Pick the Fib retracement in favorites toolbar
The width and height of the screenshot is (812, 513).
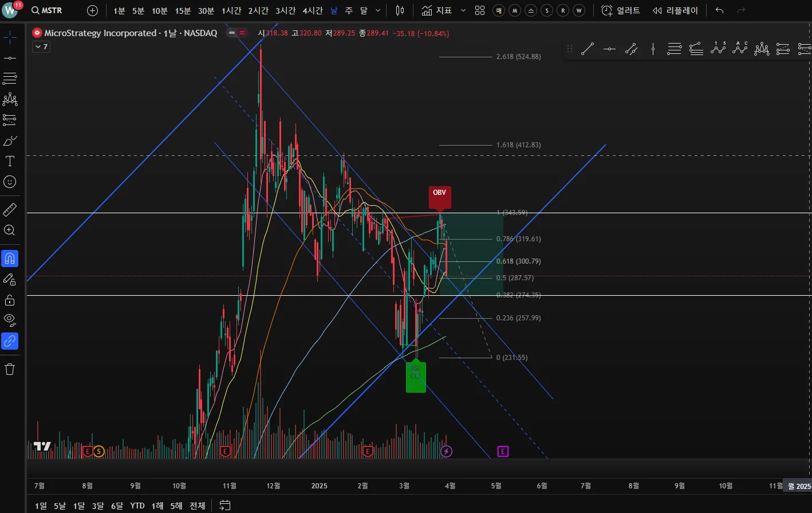[675, 49]
